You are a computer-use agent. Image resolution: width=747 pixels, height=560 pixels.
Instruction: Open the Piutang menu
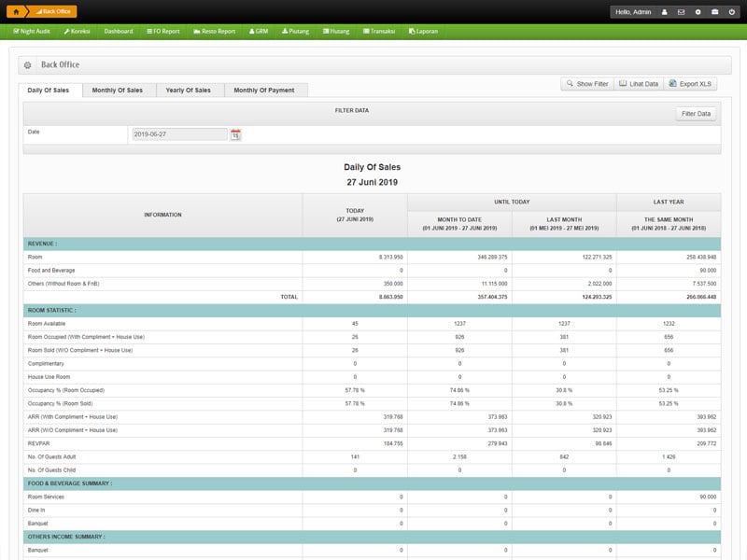click(295, 31)
